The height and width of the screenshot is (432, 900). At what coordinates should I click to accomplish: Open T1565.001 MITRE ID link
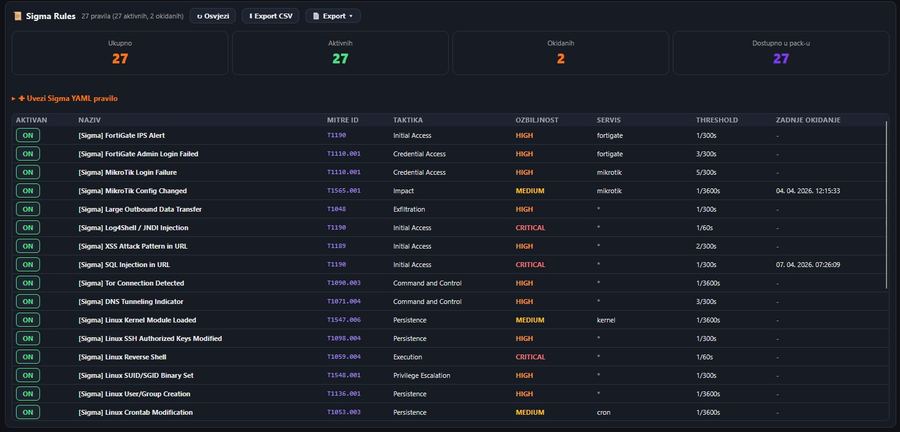tap(343, 191)
